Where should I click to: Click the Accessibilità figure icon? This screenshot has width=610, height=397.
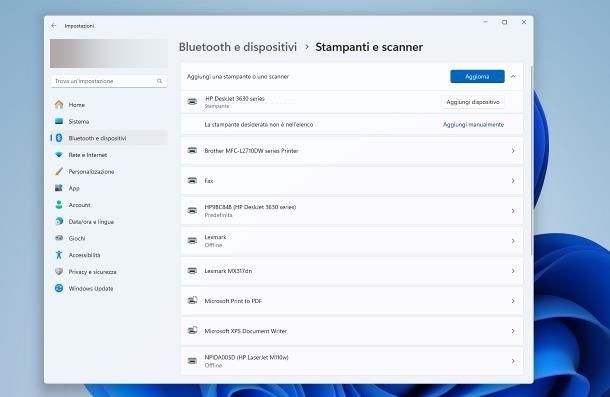click(x=59, y=255)
